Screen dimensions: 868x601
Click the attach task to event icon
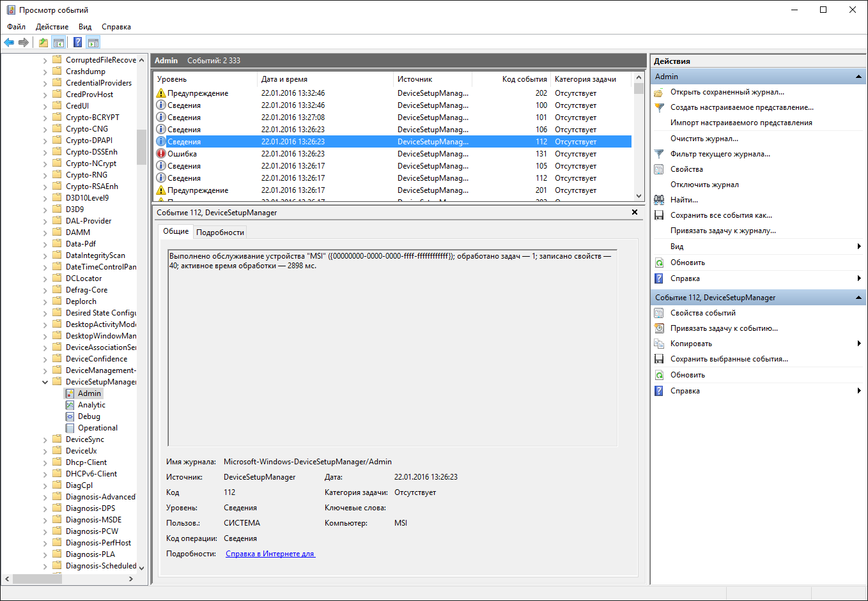[659, 328]
